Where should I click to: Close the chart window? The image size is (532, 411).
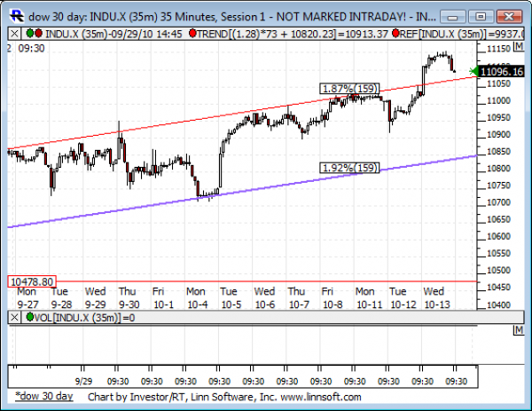509,16
